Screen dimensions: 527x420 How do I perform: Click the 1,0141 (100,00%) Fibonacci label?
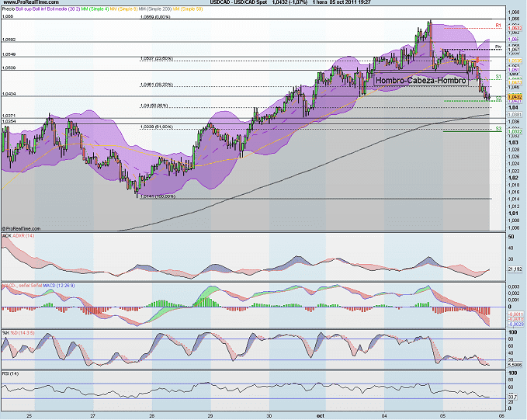(158, 196)
